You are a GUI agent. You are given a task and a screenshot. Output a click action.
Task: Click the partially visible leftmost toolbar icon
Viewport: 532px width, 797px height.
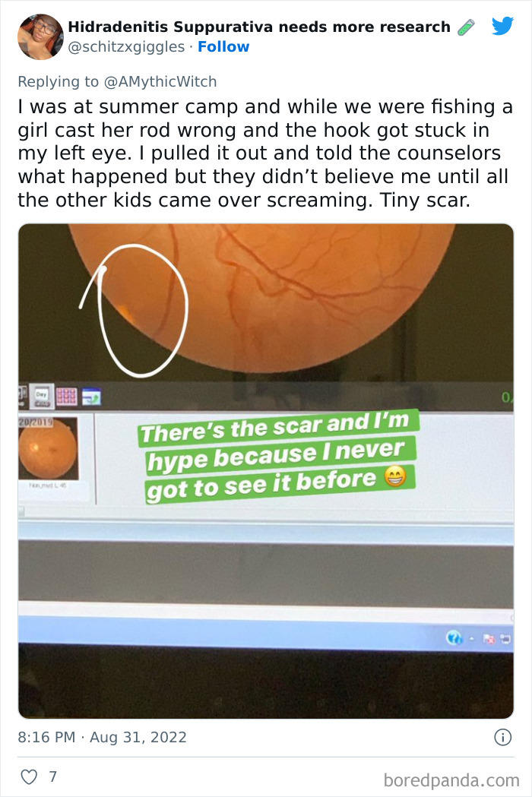pyautogui.click(x=23, y=394)
